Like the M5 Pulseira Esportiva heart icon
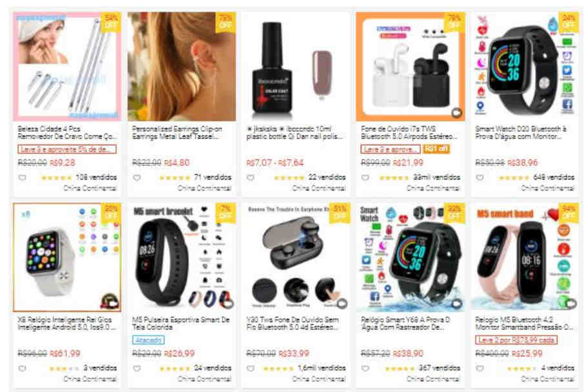Image resolution: width=588 pixels, height=392 pixels. point(137,369)
